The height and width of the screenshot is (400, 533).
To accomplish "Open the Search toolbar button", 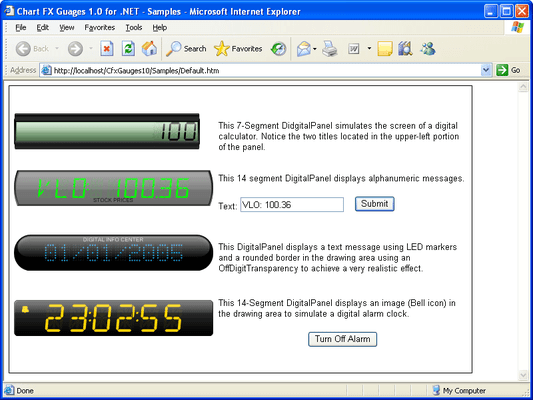I will tap(186, 49).
